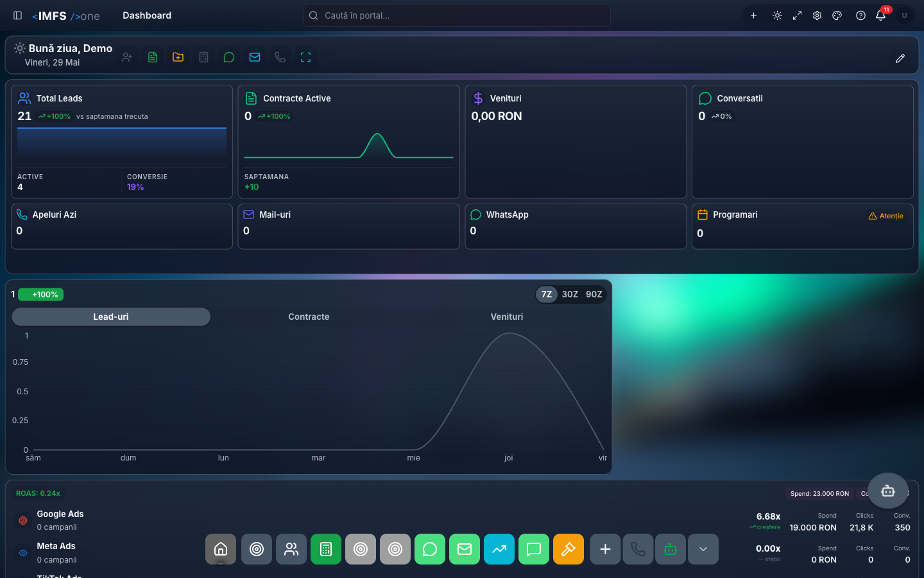This screenshot has height=578, width=924.
Task: Switch to the Venituri chart tab
Action: click(x=507, y=317)
